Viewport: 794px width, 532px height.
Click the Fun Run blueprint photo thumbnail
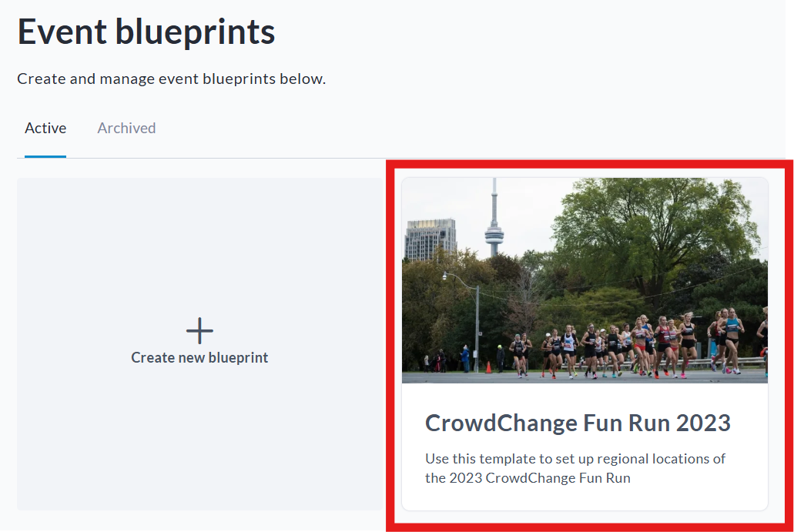[585, 280]
